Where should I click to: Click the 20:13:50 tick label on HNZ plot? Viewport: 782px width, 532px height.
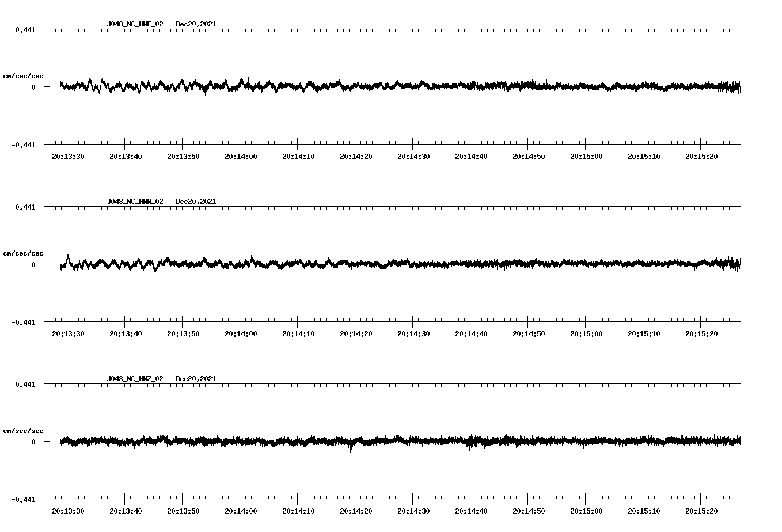[x=183, y=511]
